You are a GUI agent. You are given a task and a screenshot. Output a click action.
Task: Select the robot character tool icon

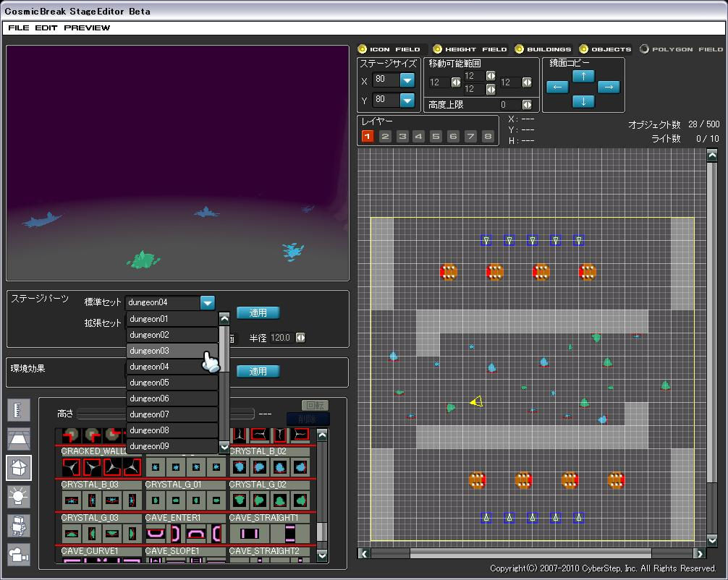[x=18, y=526]
